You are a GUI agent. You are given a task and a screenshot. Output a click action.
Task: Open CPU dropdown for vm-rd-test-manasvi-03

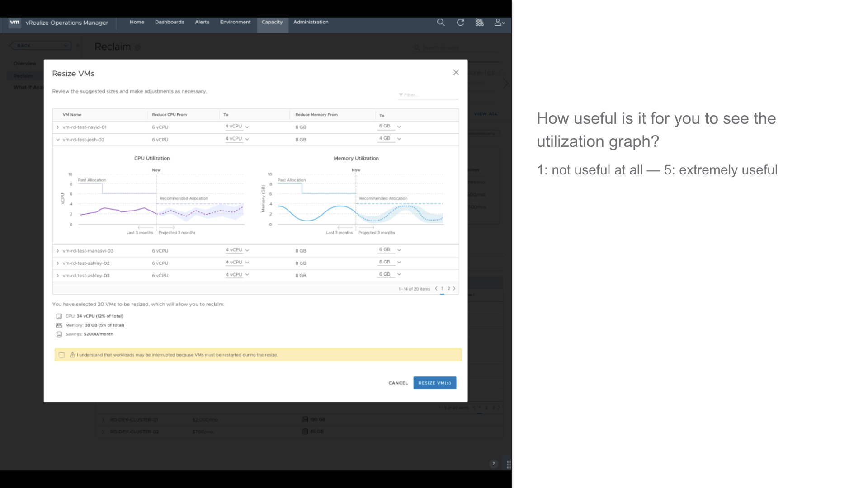pos(247,250)
